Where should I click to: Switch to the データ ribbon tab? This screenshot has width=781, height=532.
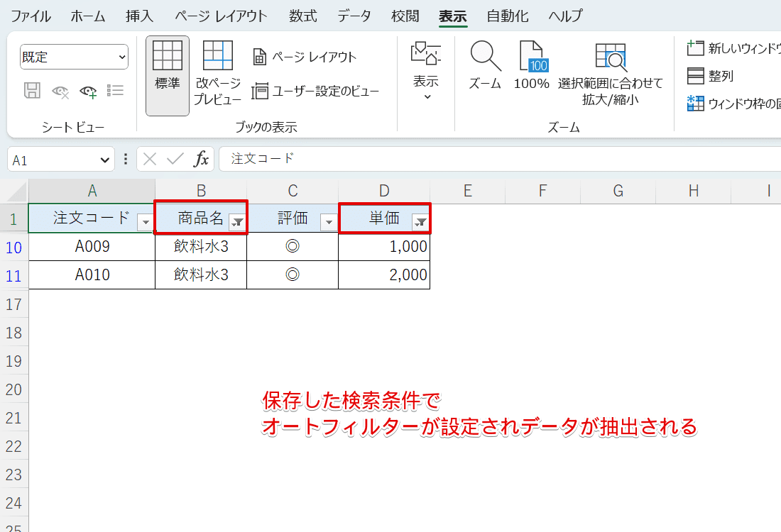tap(354, 16)
